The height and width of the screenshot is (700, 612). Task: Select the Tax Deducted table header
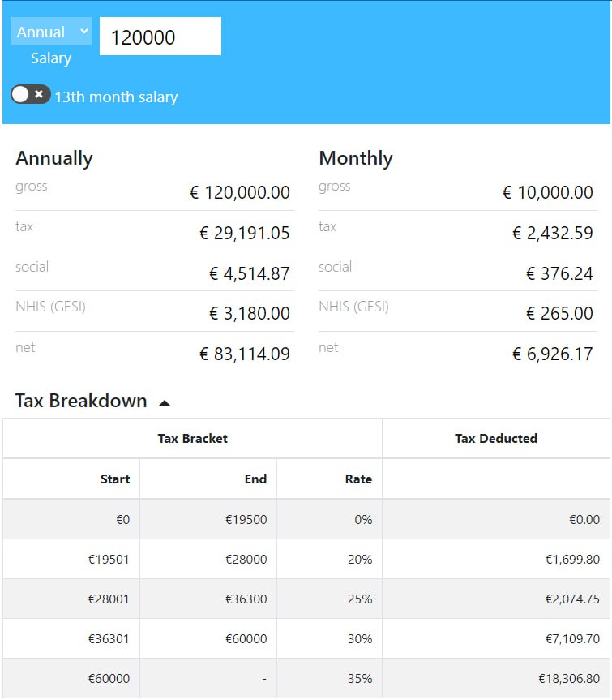[x=496, y=439]
